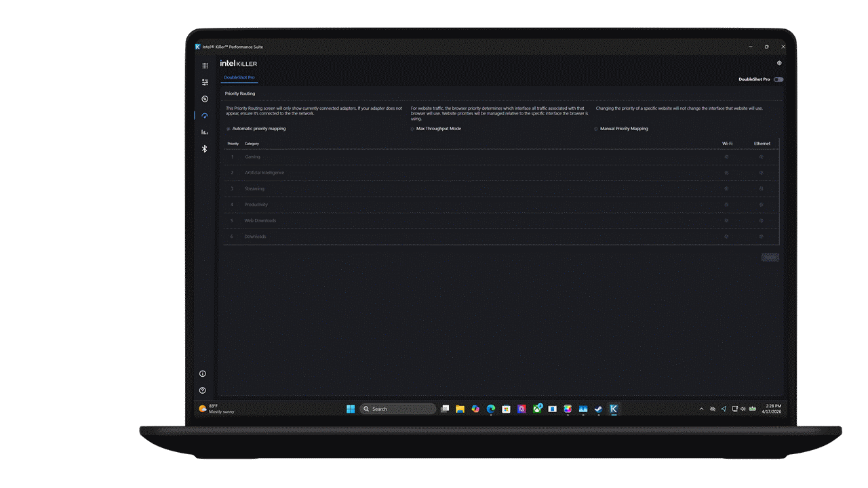Choose Wi-Fi for the Gaming row

point(726,157)
